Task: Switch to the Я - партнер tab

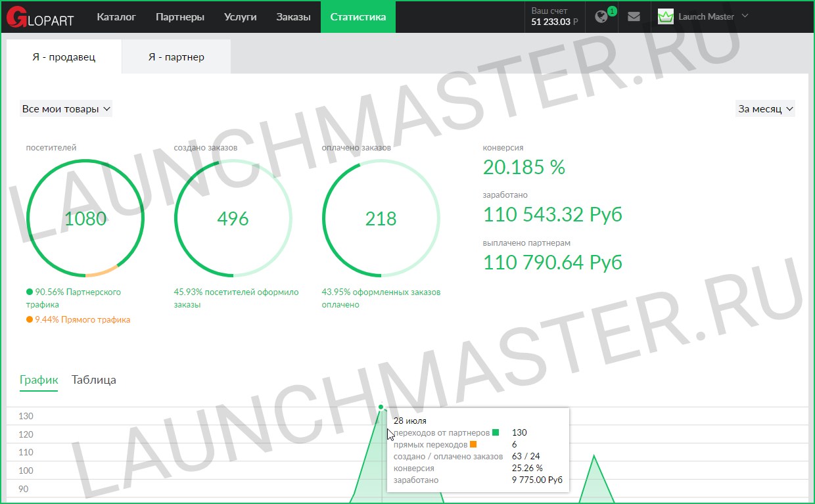Action: (176, 57)
